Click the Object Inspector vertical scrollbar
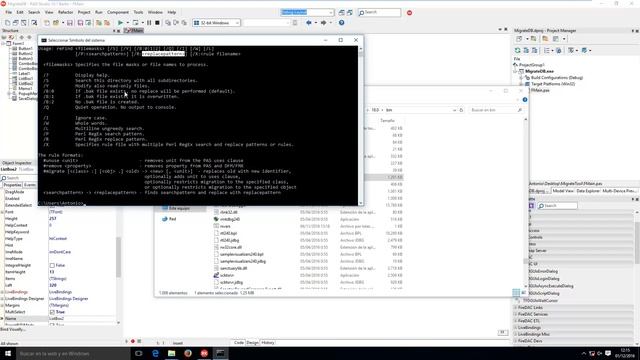 [118, 257]
